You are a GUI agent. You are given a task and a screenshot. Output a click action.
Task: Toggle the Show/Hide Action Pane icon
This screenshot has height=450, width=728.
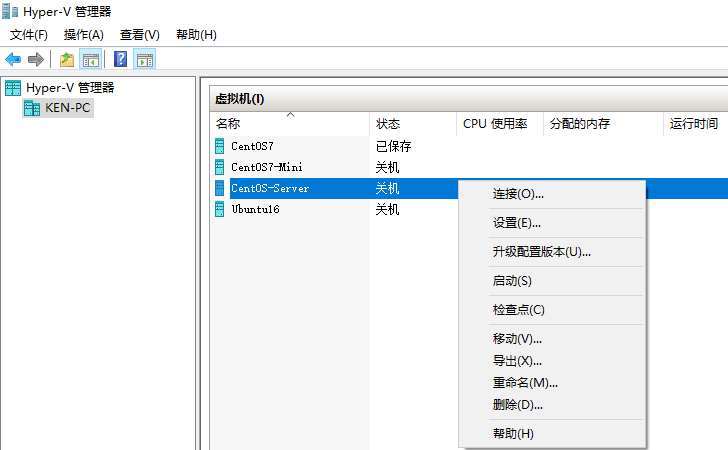pyautogui.click(x=145, y=60)
